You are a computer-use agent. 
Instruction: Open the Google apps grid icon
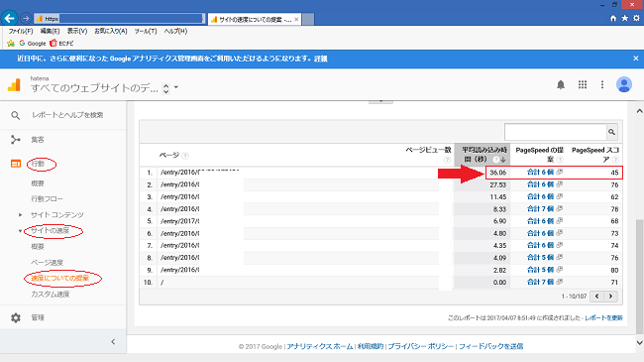[x=583, y=84]
